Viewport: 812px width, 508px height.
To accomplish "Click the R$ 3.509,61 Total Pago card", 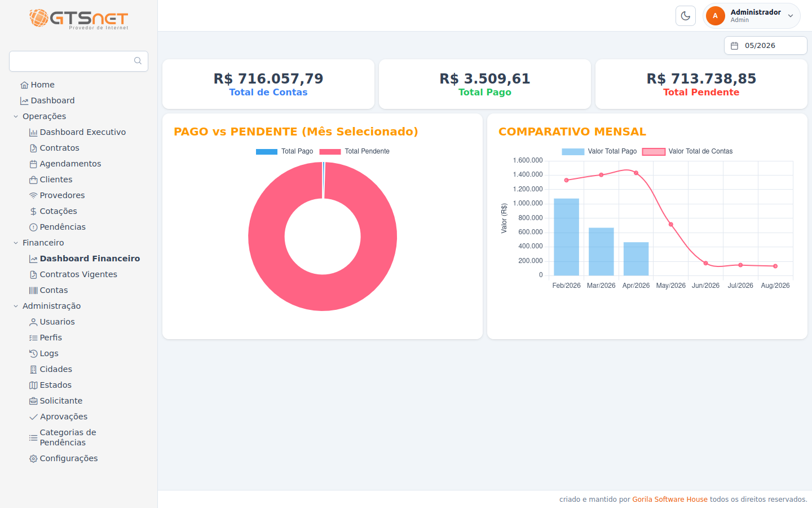I will (x=485, y=84).
